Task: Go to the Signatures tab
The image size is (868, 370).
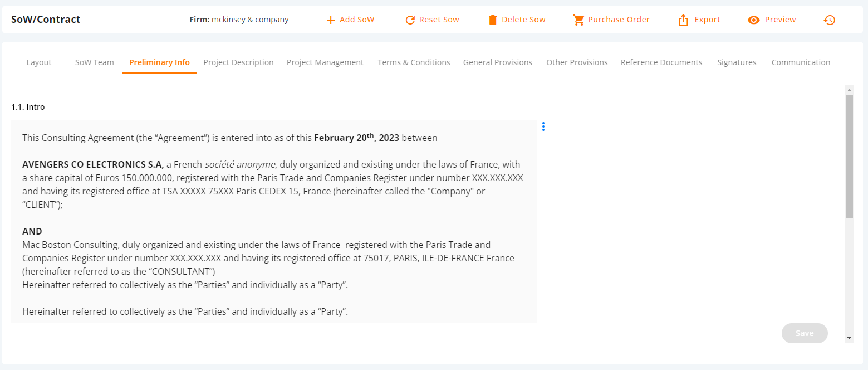Action: [x=737, y=62]
